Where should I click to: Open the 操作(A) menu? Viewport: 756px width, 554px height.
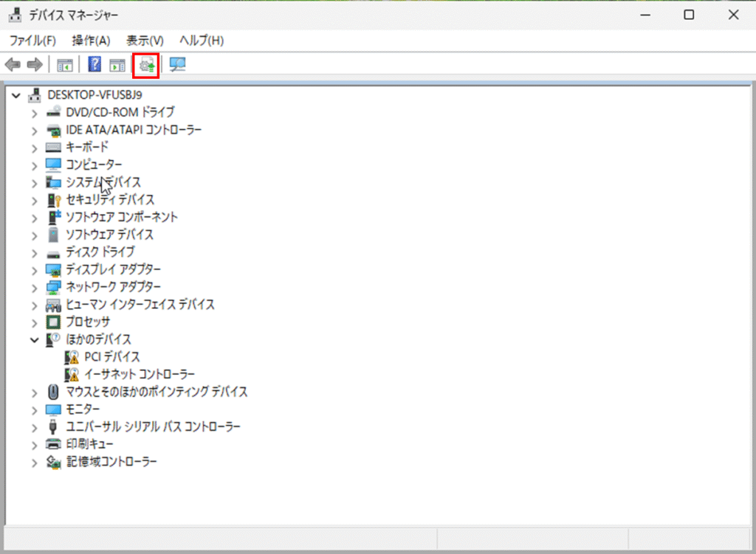(91, 41)
